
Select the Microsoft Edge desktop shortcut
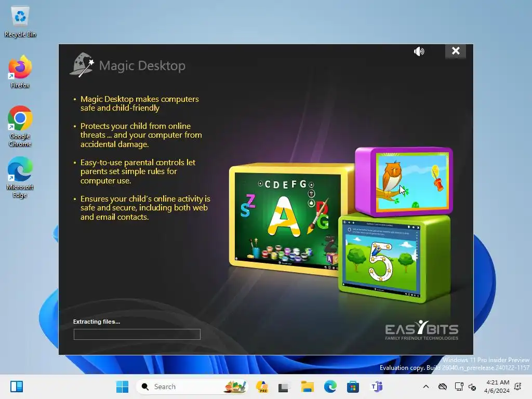coord(20,178)
